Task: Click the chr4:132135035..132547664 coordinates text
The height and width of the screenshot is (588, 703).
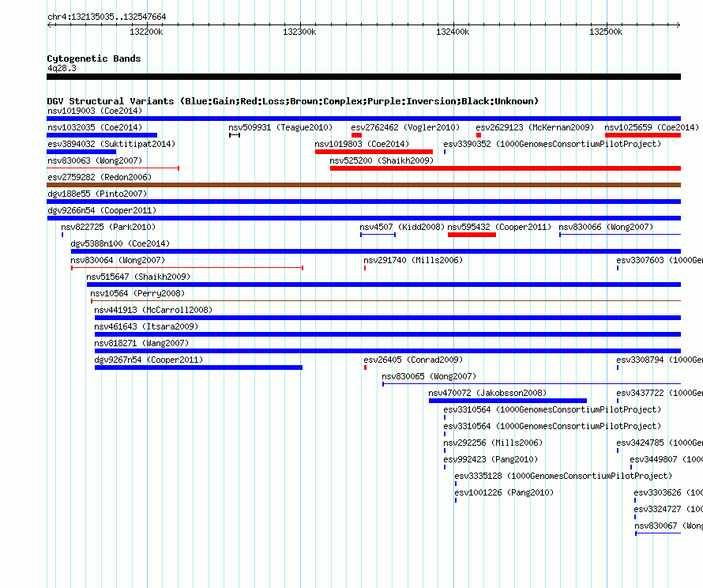Action: (x=107, y=17)
